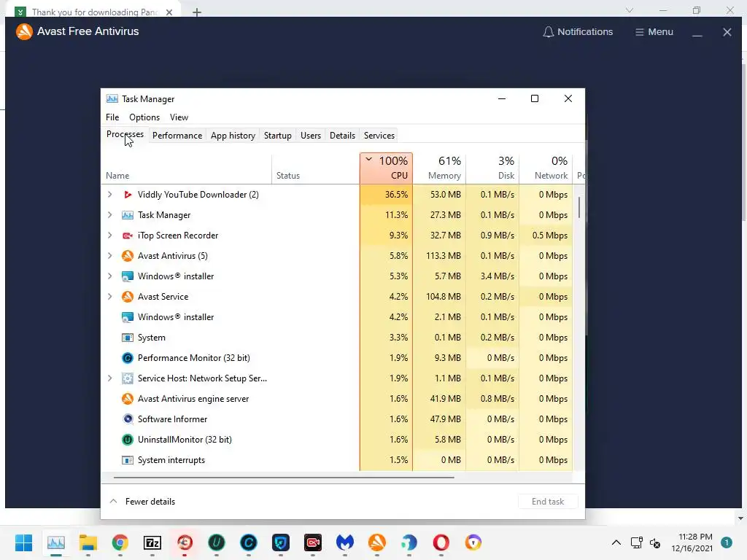The image size is (747, 560).
Task: Expand the first Windows installer row
Action: pyautogui.click(x=110, y=276)
